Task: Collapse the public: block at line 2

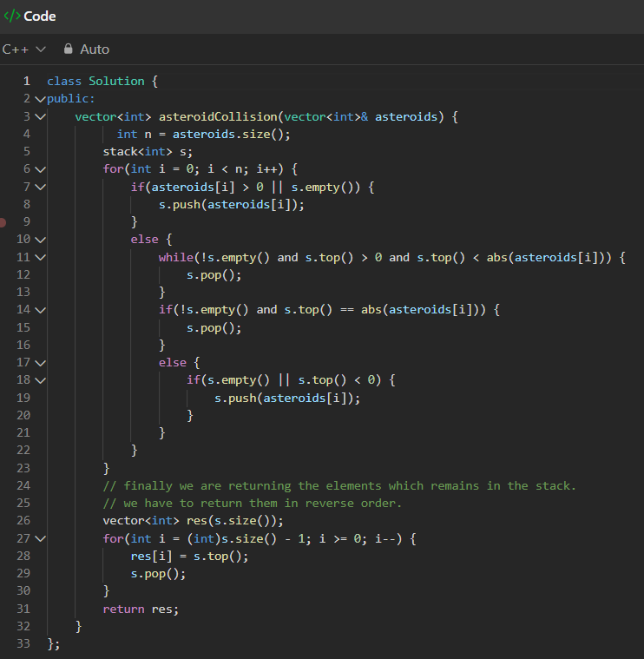Action: coord(40,99)
